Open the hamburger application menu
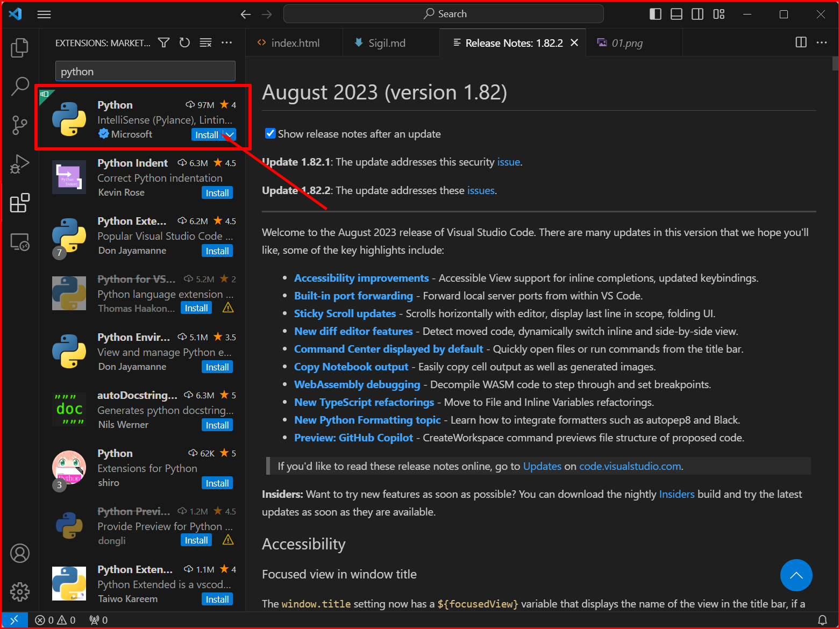This screenshot has height=629, width=840. coord(44,15)
